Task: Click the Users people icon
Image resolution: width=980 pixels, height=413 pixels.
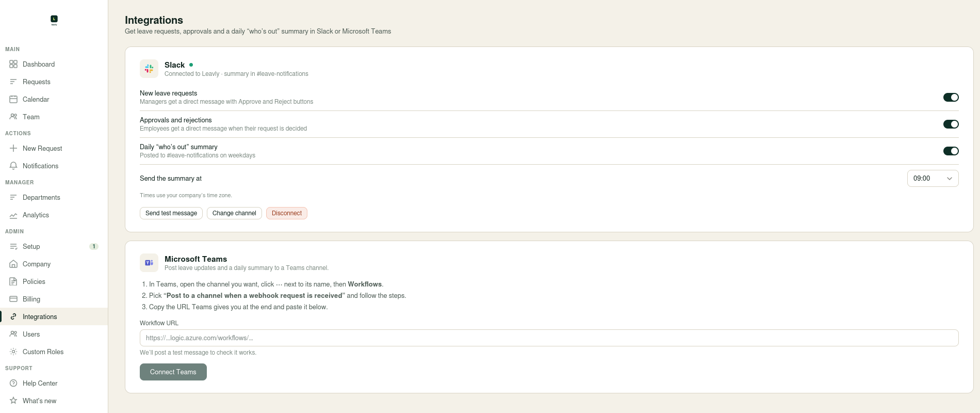Action: coord(13,334)
